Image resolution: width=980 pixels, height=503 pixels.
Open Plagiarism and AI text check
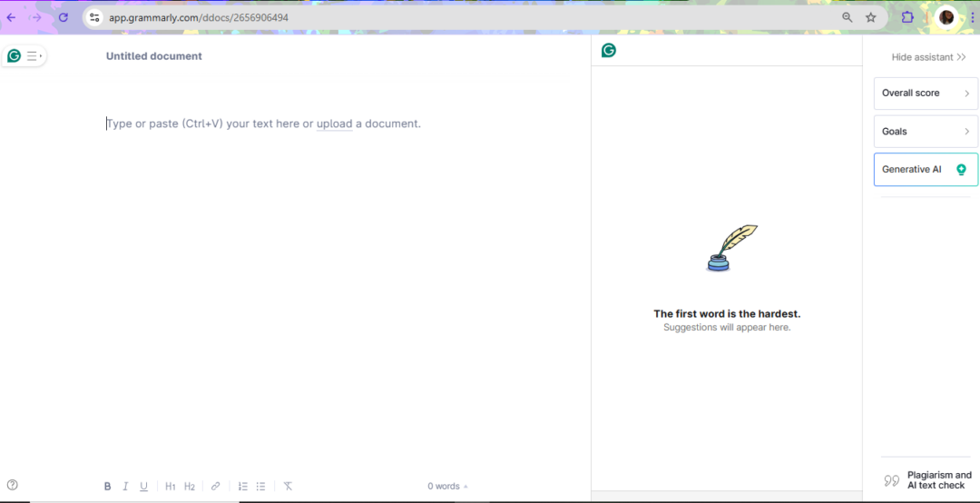927,480
